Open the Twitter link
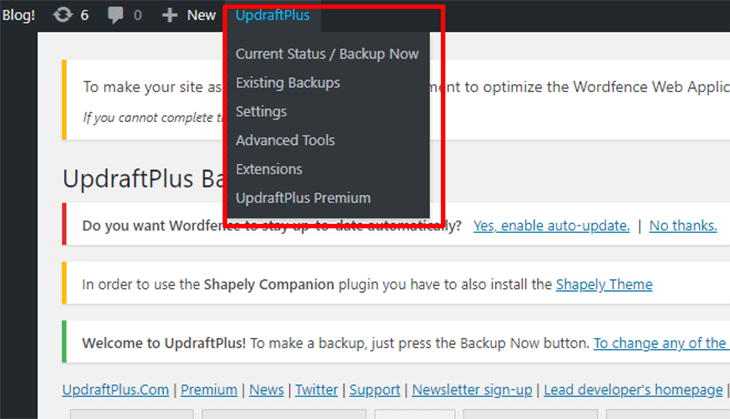 tap(317, 390)
